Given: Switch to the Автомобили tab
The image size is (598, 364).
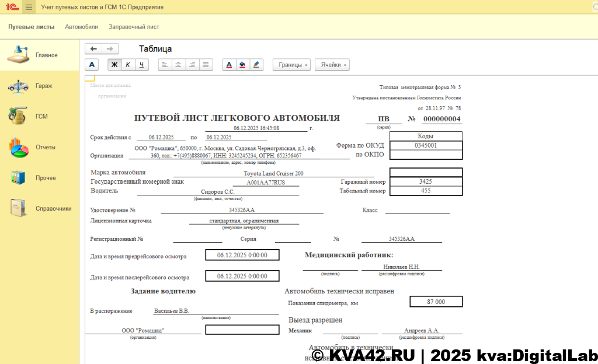Looking at the screenshot, I should [81, 27].
